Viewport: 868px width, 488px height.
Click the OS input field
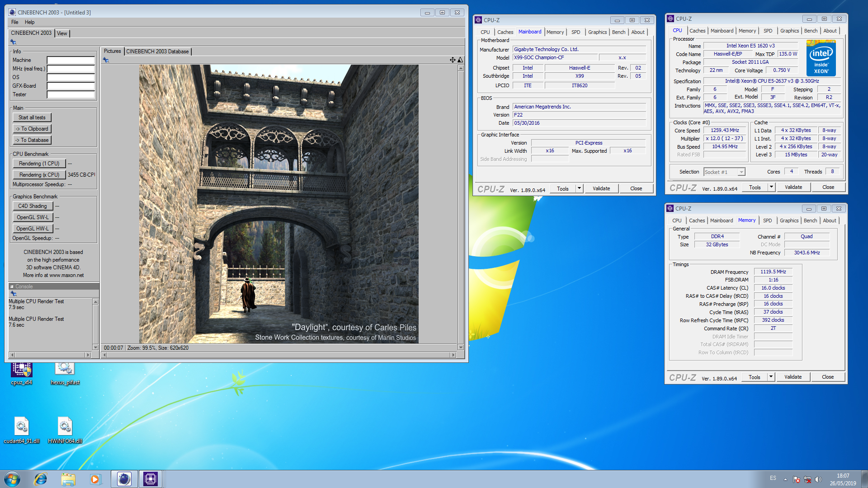pos(71,77)
